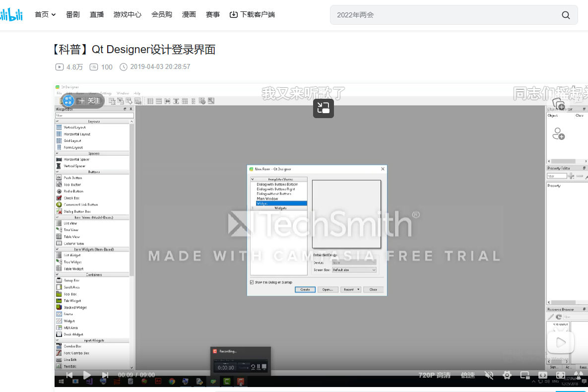Click the Adjust Size toolbar icon

[211, 101]
